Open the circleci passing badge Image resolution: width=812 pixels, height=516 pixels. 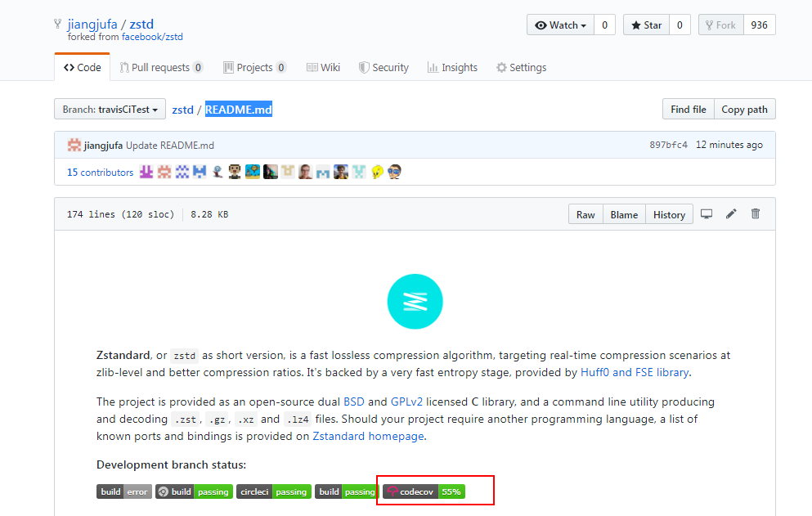[273, 491]
